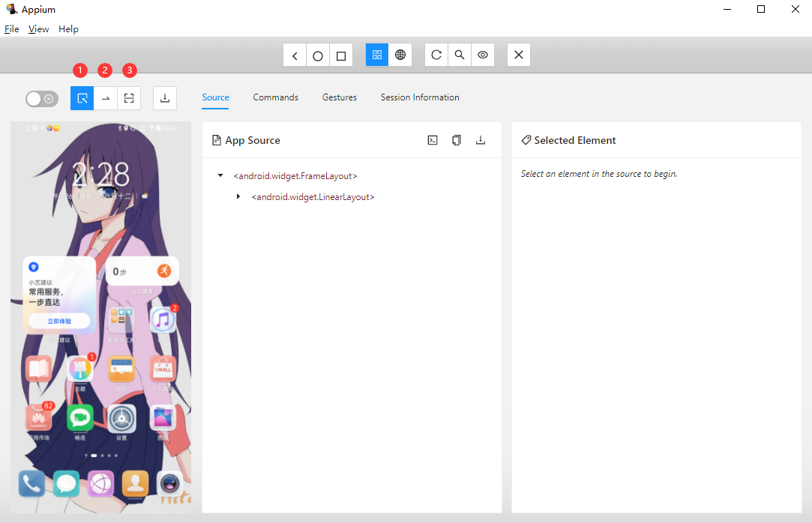Refresh source and screenshot

(436, 55)
